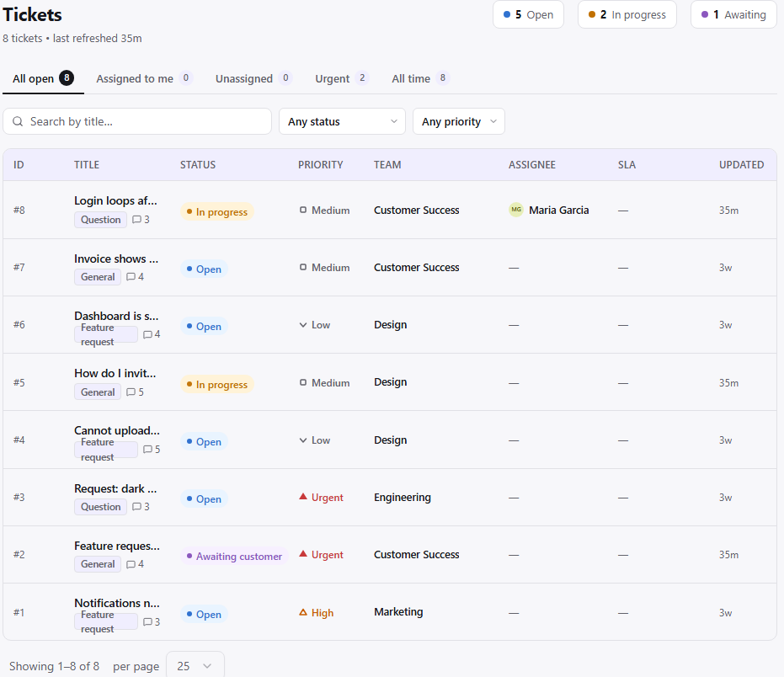Sort by the ID column header
Image resolution: width=784 pixels, height=677 pixels.
[19, 164]
